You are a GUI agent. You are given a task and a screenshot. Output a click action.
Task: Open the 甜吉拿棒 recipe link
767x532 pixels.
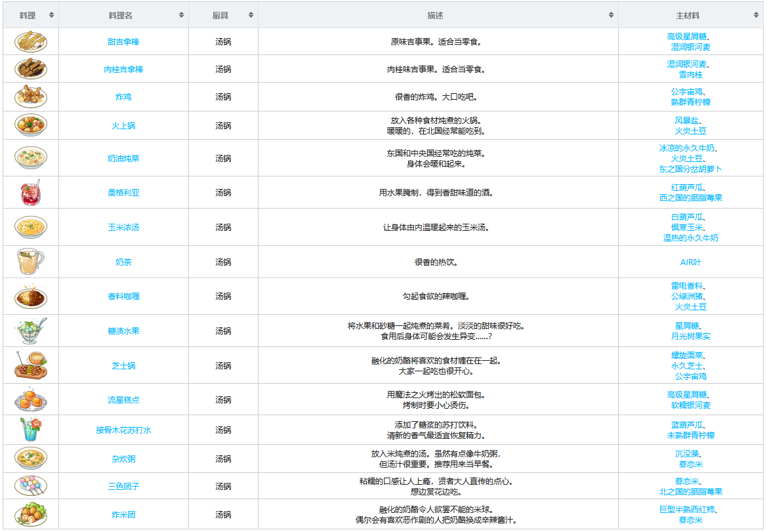coord(123,41)
